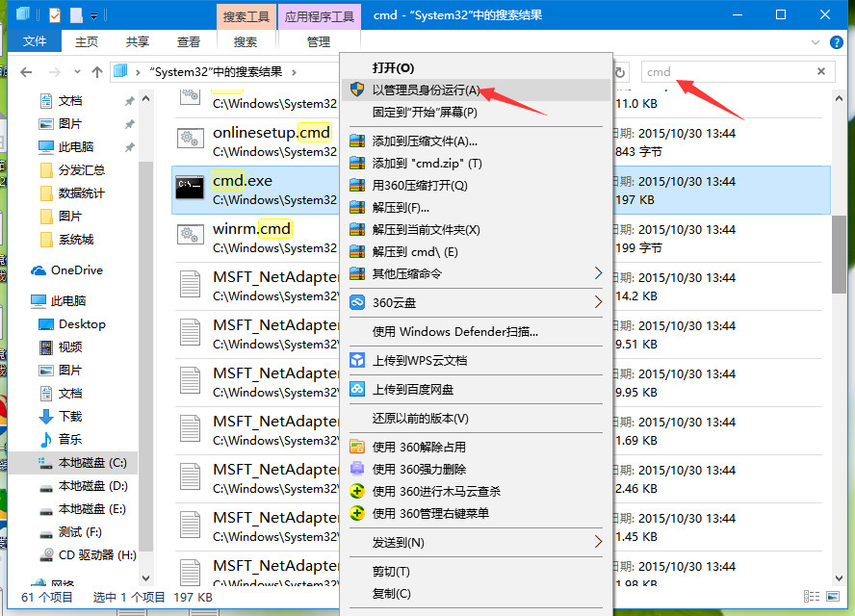Image resolution: width=855 pixels, height=616 pixels.
Task: Select 以管理员身份运行(A) from context menu
Action: coord(426,90)
